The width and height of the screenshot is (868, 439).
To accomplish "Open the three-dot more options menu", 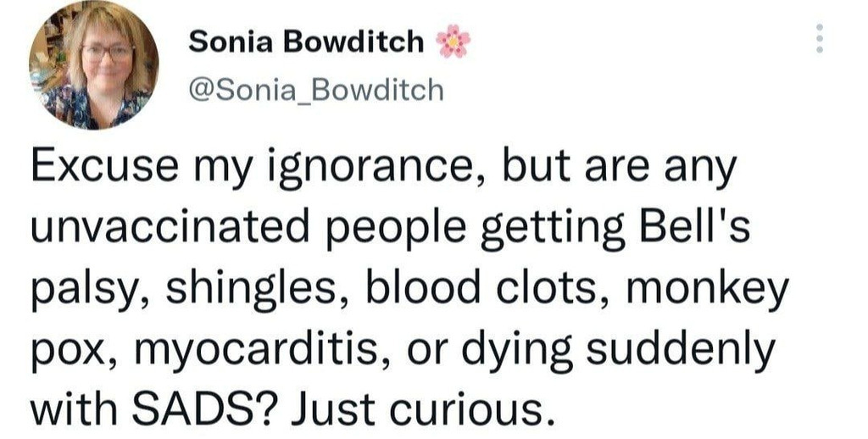I will [x=819, y=39].
